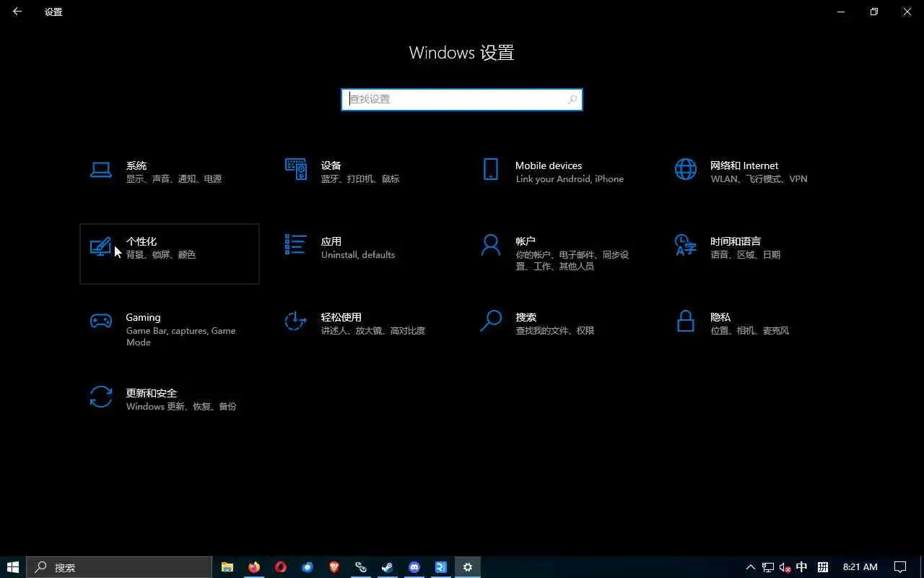Launch Firefox from the taskbar

254,567
